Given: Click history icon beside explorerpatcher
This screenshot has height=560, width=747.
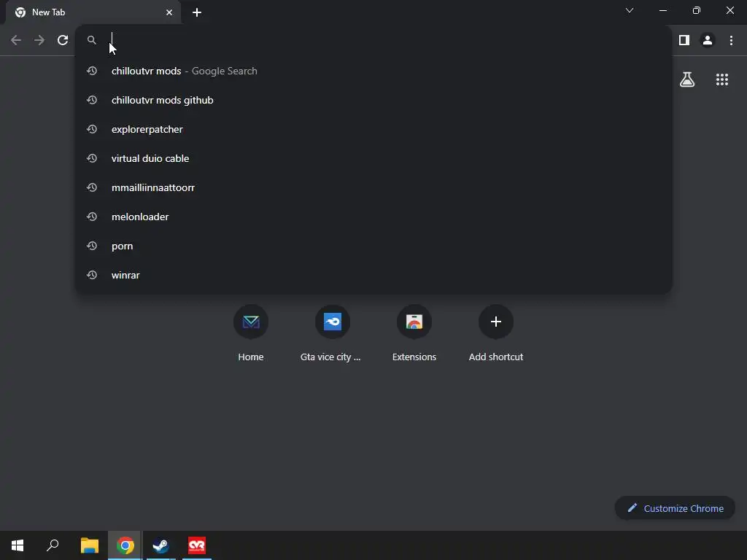Looking at the screenshot, I should click(92, 129).
